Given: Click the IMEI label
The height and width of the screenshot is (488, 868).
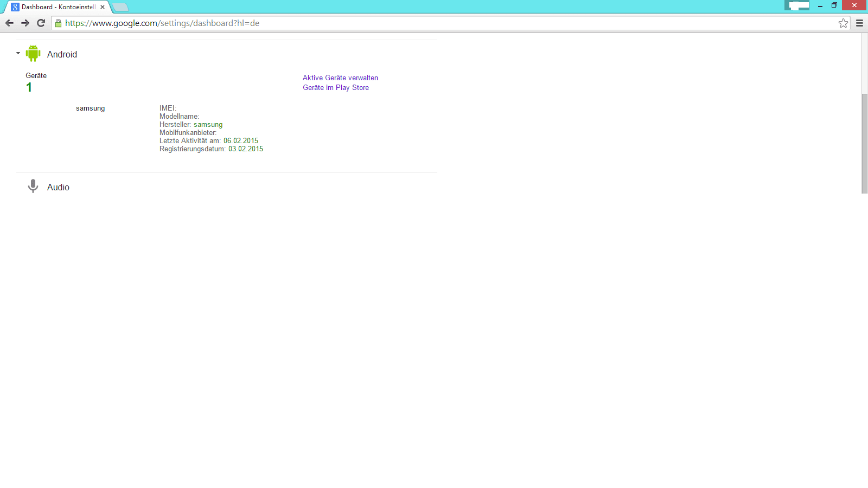Looking at the screenshot, I should tap(168, 108).
